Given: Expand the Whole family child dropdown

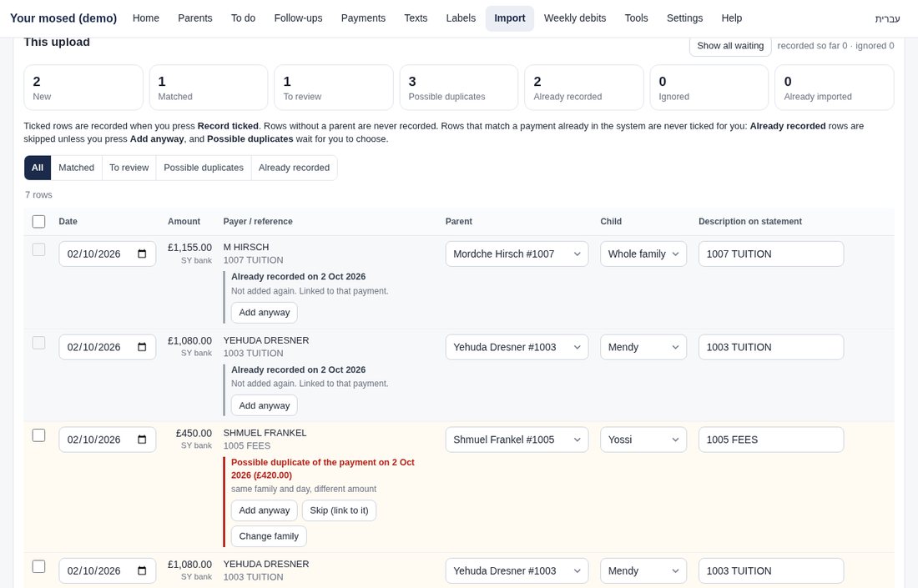Looking at the screenshot, I should click(643, 254).
